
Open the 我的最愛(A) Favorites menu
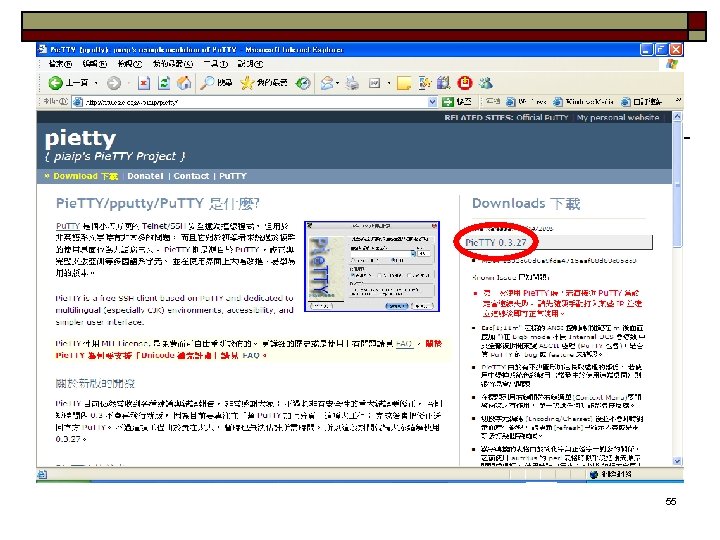point(173,64)
